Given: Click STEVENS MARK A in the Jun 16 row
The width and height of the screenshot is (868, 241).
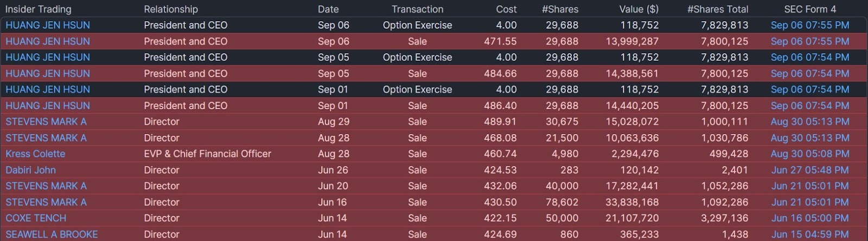Looking at the screenshot, I should click(46, 202).
